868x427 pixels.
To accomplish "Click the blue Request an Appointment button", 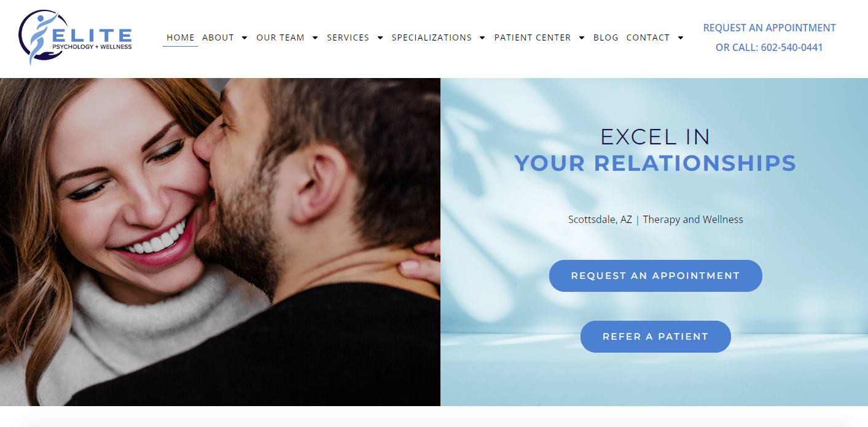I will pyautogui.click(x=655, y=276).
